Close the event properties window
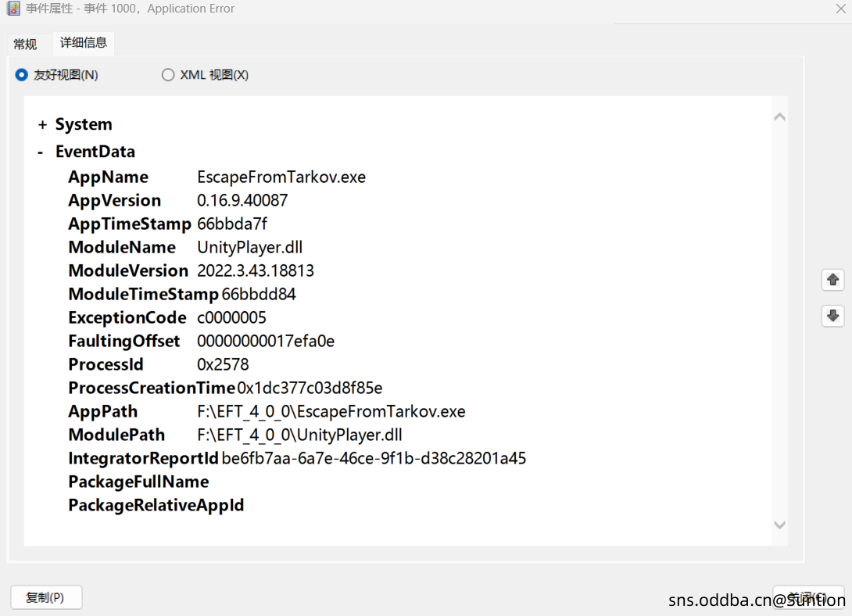 pyautogui.click(x=840, y=9)
